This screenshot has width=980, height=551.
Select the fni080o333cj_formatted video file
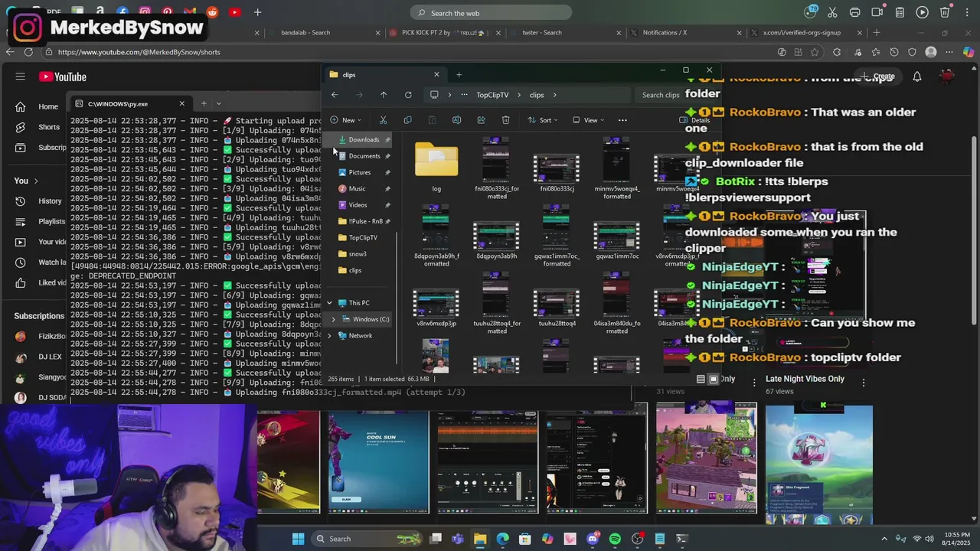pos(497,168)
